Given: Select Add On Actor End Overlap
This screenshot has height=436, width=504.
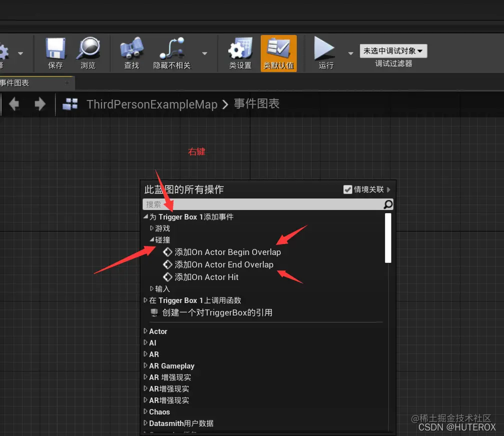Looking at the screenshot, I should click(x=224, y=264).
